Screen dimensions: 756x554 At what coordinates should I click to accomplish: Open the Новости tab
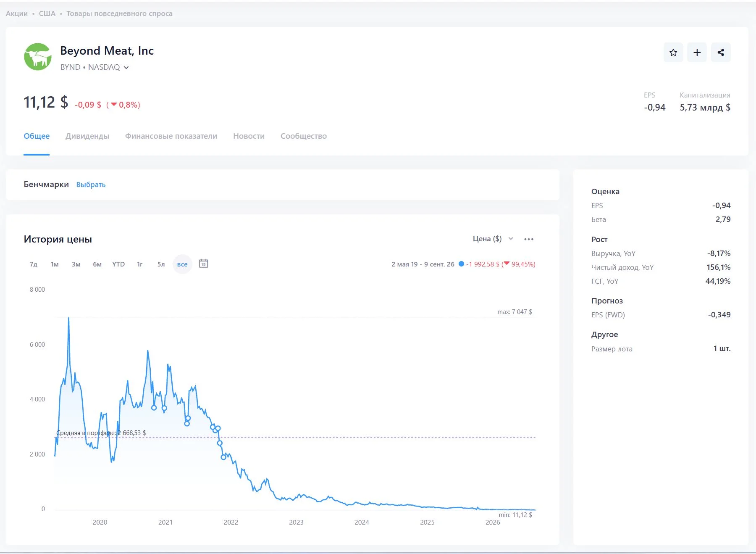249,136
